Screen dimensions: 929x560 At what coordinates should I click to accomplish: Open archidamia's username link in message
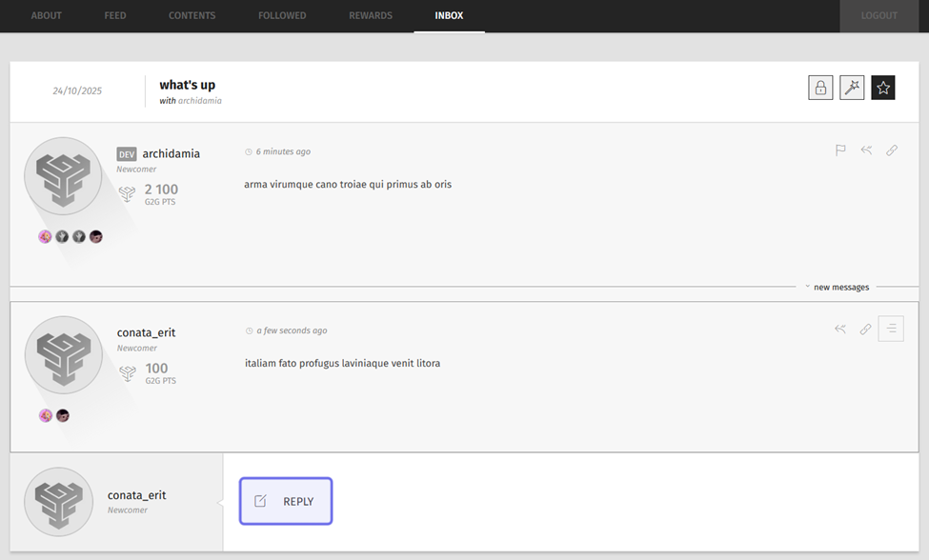172,153
